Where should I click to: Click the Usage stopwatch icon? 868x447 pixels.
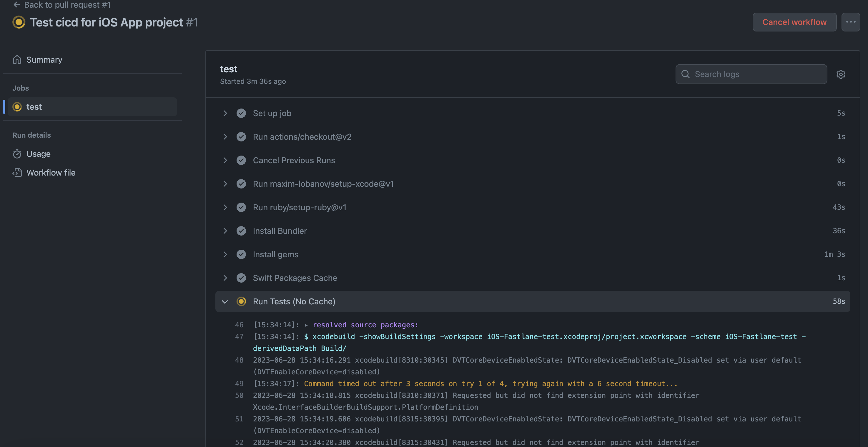17,154
